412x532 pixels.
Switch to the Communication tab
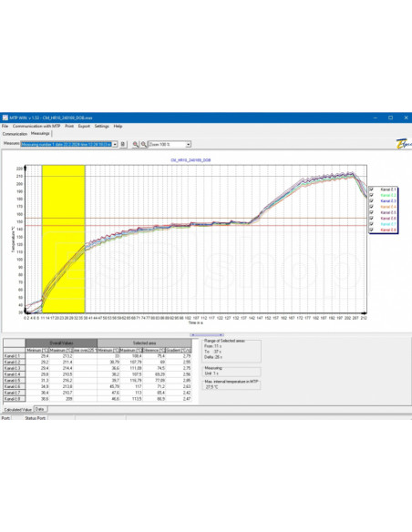[x=15, y=134]
